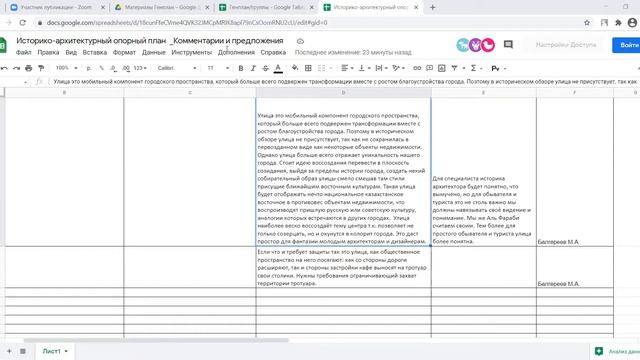Click the cloud save status icon
The height and width of the screenshot is (360, 640).
300,41
